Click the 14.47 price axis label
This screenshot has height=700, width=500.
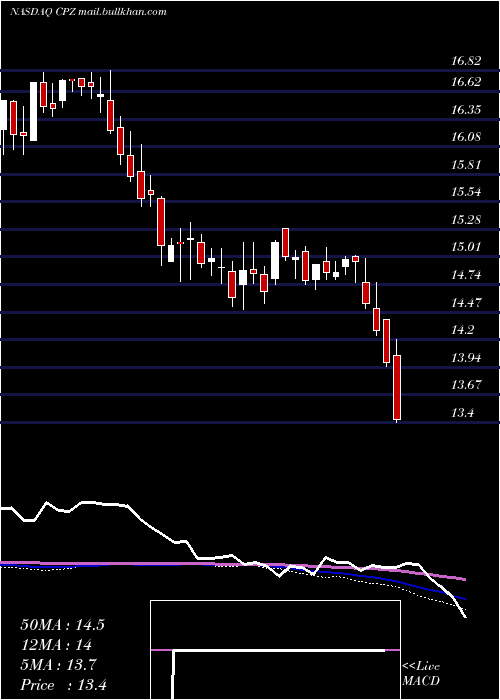pyautogui.click(x=466, y=303)
